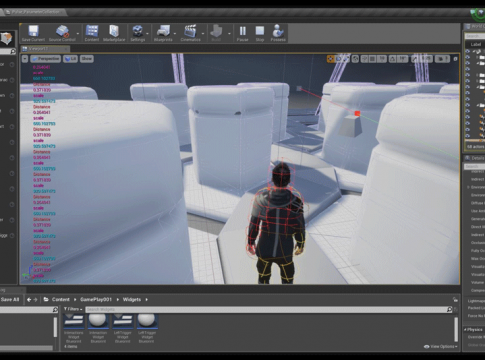Open View Options in content browser
This screenshot has height=360, width=485.
440,347
